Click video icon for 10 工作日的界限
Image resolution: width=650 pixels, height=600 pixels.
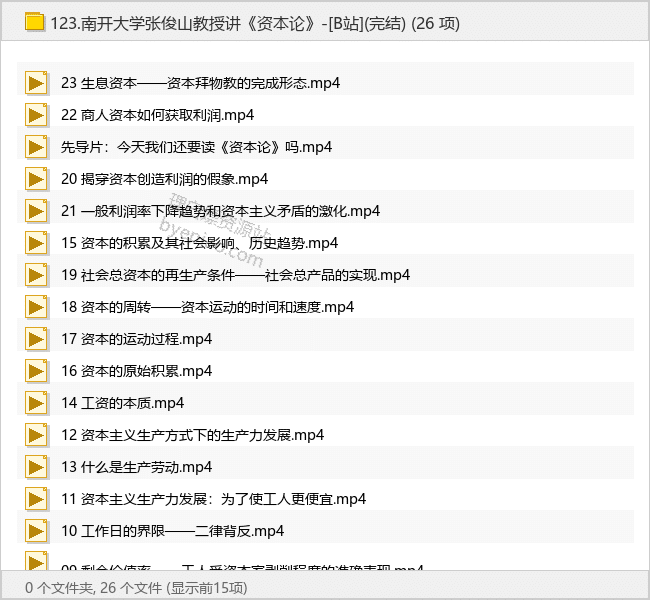click(36, 531)
